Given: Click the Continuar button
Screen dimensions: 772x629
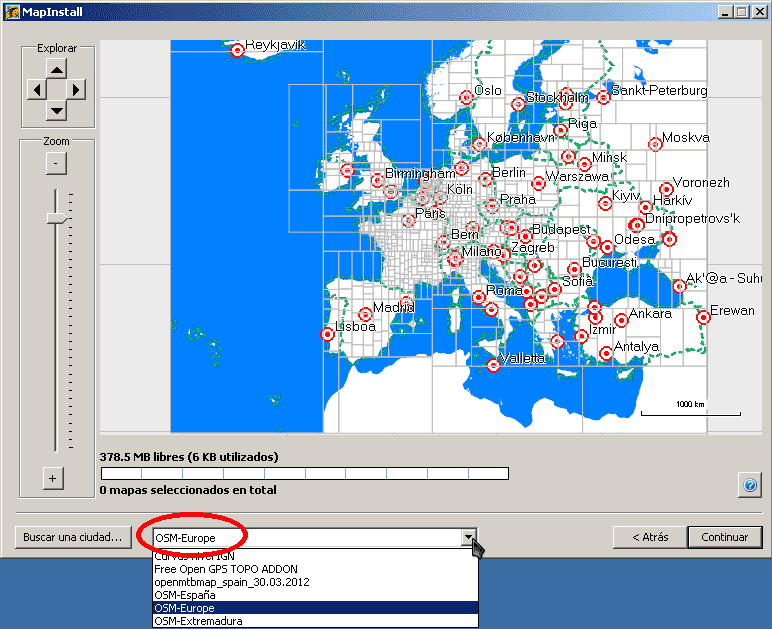Looking at the screenshot, I should 725,537.
